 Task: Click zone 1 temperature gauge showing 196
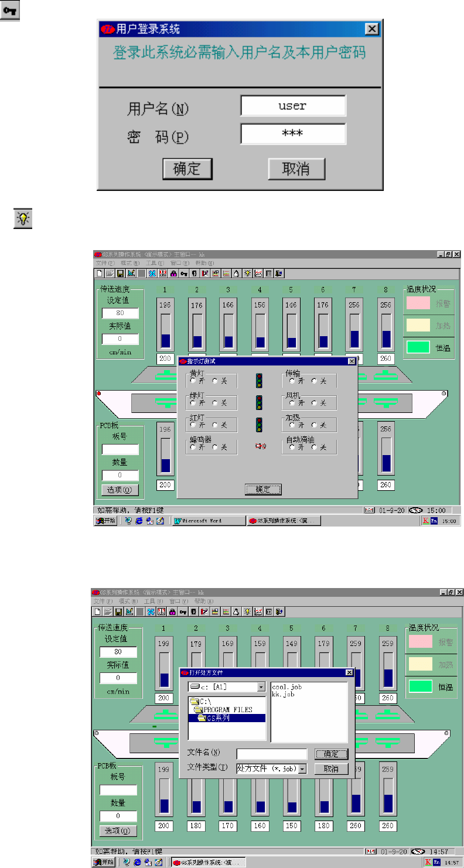[x=165, y=324]
